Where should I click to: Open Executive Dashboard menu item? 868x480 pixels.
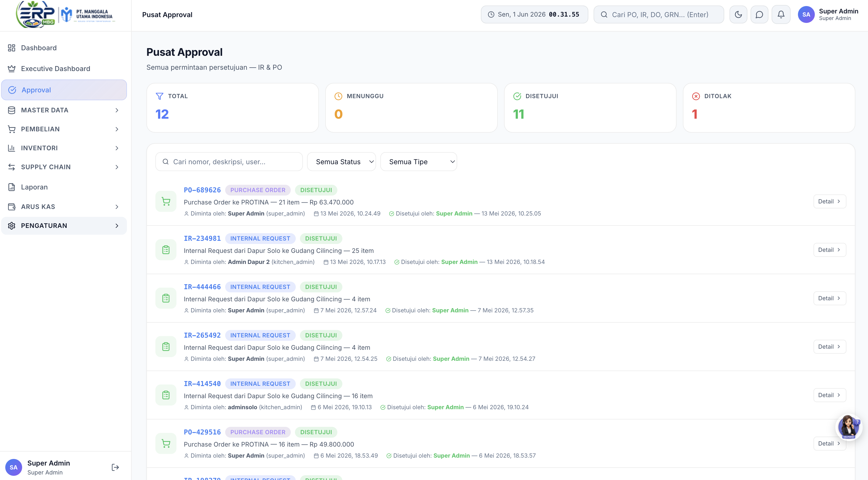64,69
